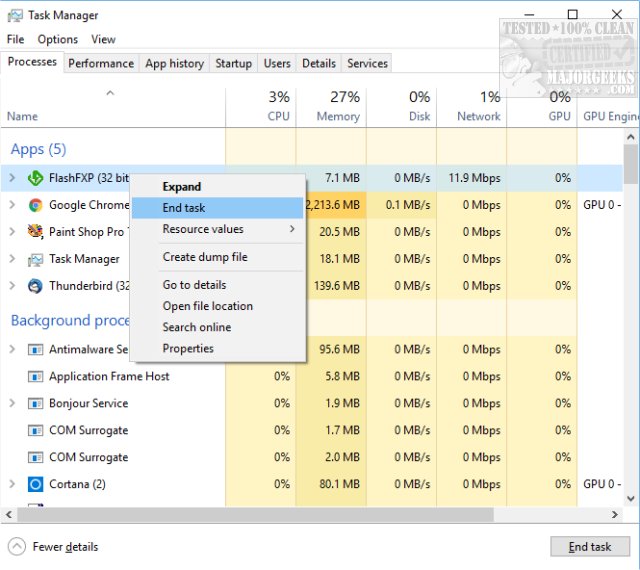Choose Create dump file
The width and height of the screenshot is (640, 570).
tap(218, 257)
